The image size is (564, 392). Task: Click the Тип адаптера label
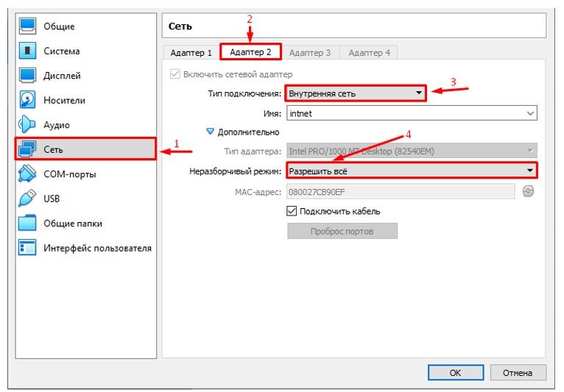253,152
